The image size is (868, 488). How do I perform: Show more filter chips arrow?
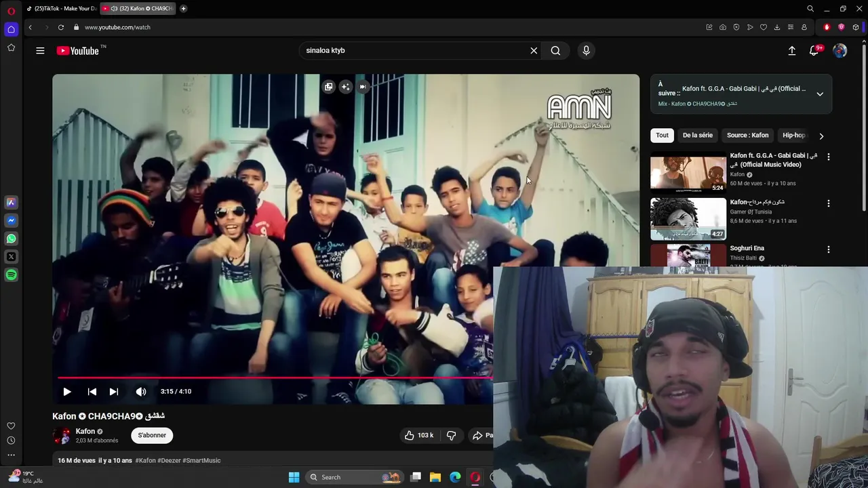[821, 136]
